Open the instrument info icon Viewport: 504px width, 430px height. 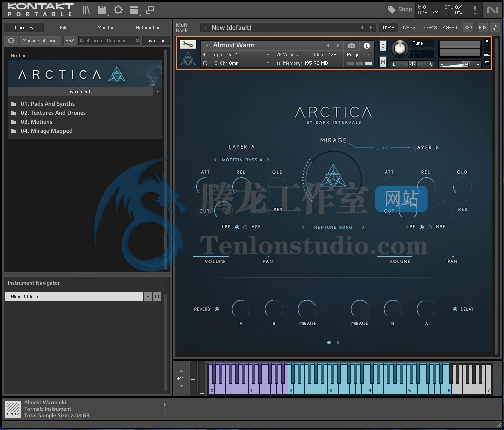tap(366, 46)
